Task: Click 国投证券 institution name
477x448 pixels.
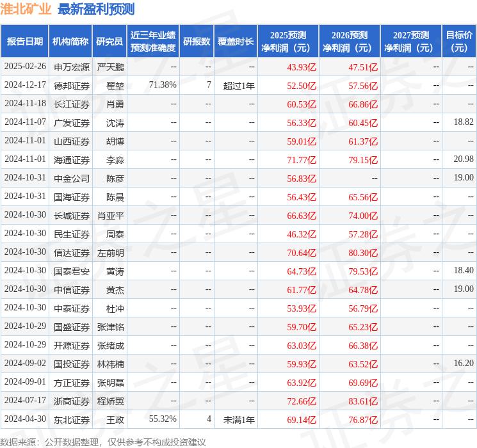Action: click(x=72, y=364)
